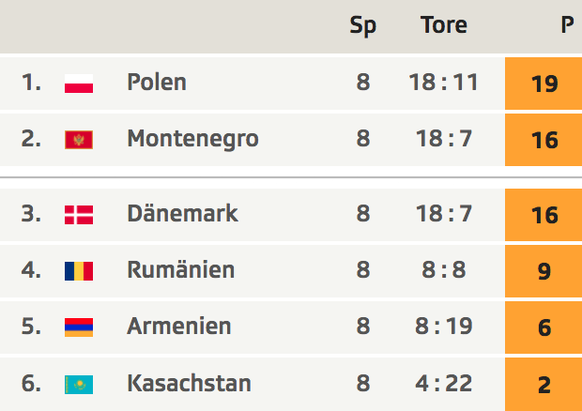Click the Kazakhstan flag icon
Viewport: 582px width, 411px height.
[79, 384]
